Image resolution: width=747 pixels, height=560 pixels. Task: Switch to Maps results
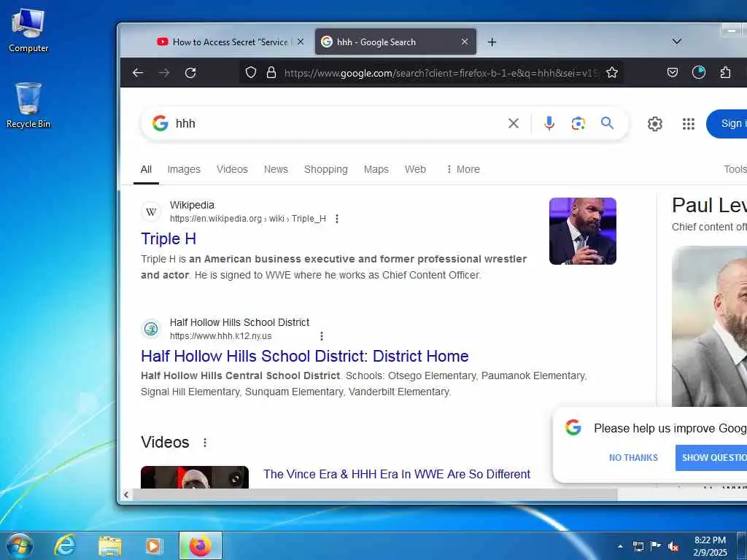(x=376, y=169)
